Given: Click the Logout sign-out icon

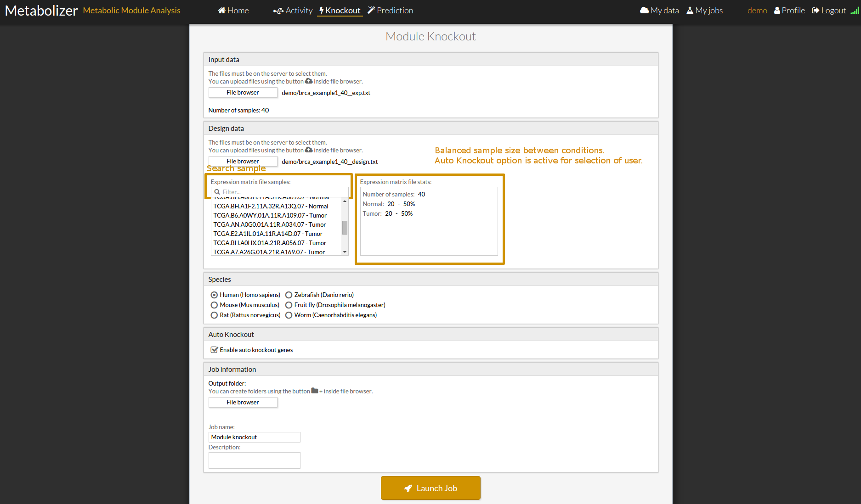Looking at the screenshot, I should coord(816,10).
